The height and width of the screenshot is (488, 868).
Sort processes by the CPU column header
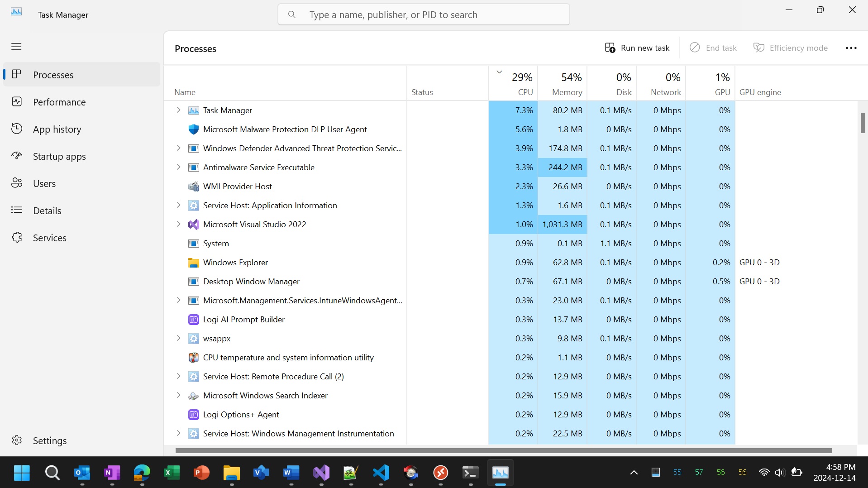tap(513, 83)
